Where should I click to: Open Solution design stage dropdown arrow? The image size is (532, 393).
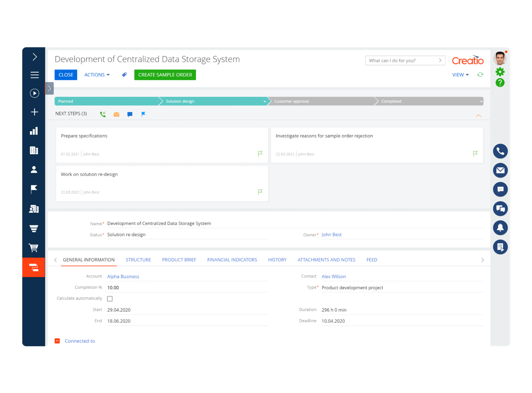(x=265, y=101)
